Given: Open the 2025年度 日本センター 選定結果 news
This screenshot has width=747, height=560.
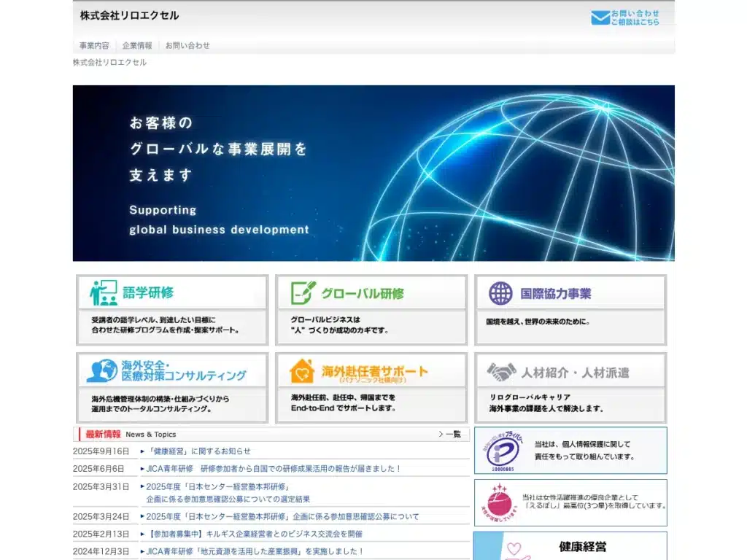Looking at the screenshot, I should click(x=228, y=493).
